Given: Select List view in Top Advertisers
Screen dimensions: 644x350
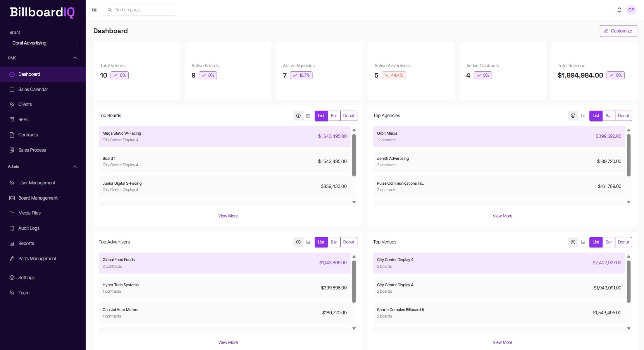Looking at the screenshot, I should [321, 242].
